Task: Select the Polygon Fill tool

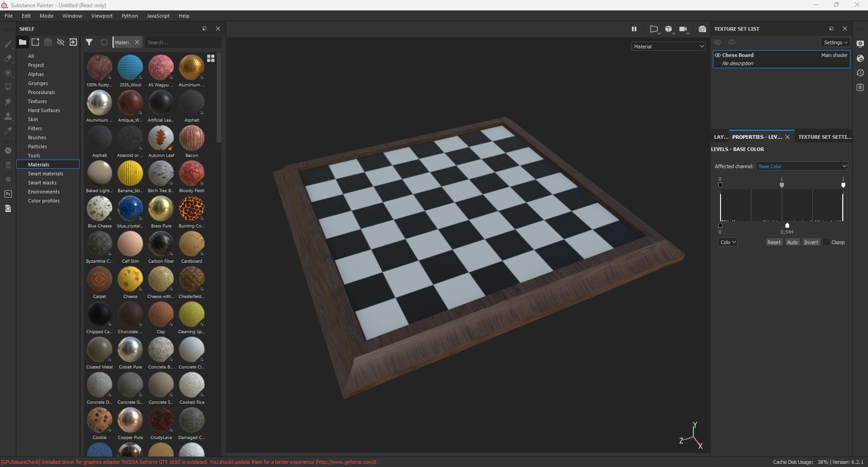Action: pyautogui.click(x=8, y=87)
